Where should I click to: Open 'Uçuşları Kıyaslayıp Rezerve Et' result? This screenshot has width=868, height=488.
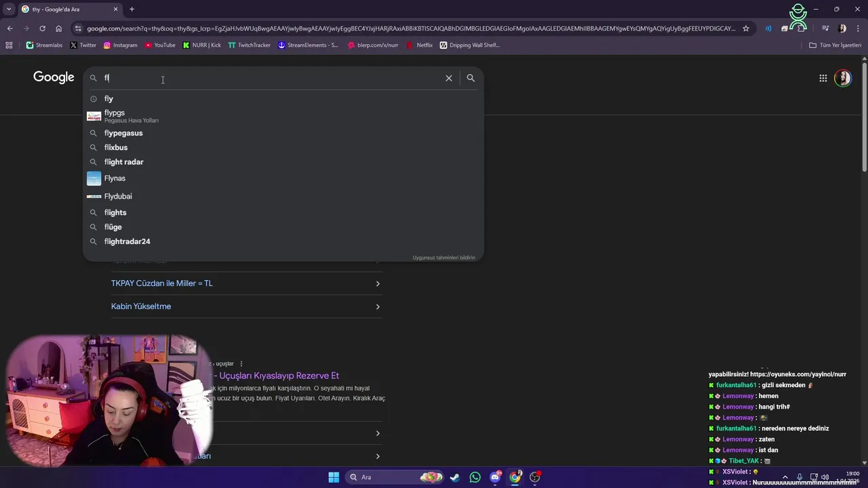(279, 375)
